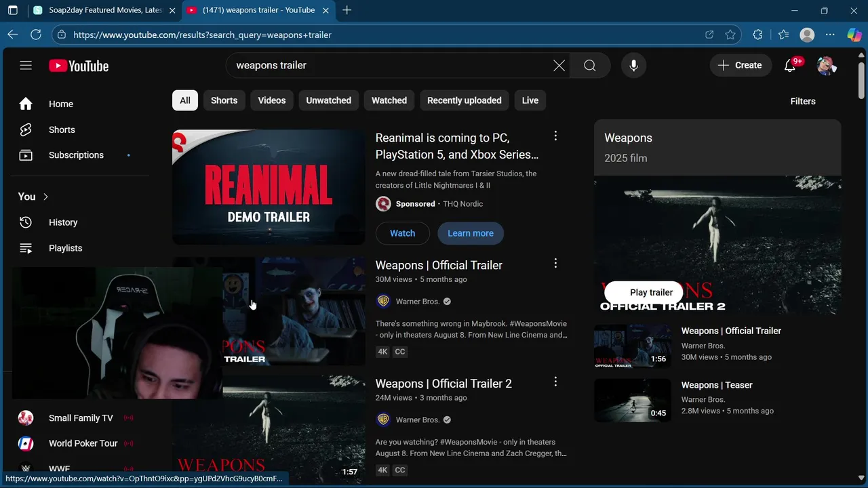
Task: Open the Weapons | Teaser title in panel
Action: click(717, 385)
